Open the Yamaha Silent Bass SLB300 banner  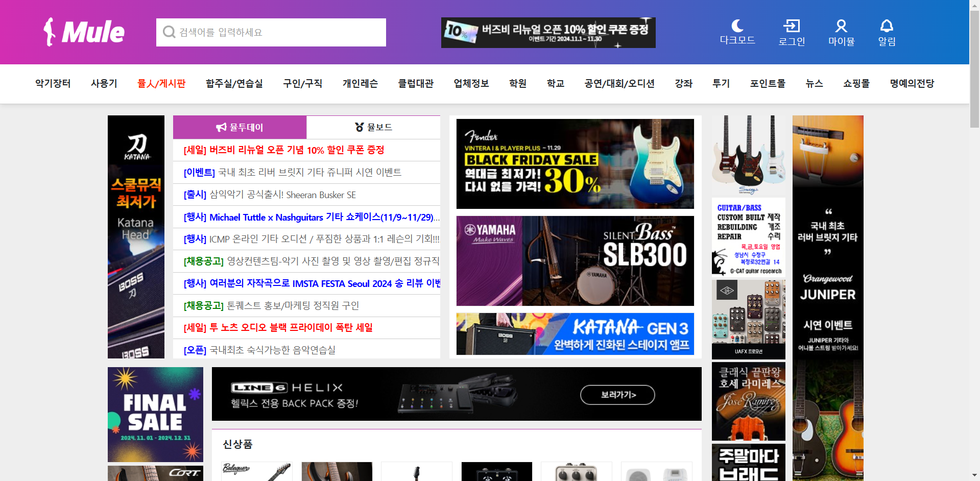point(575,261)
